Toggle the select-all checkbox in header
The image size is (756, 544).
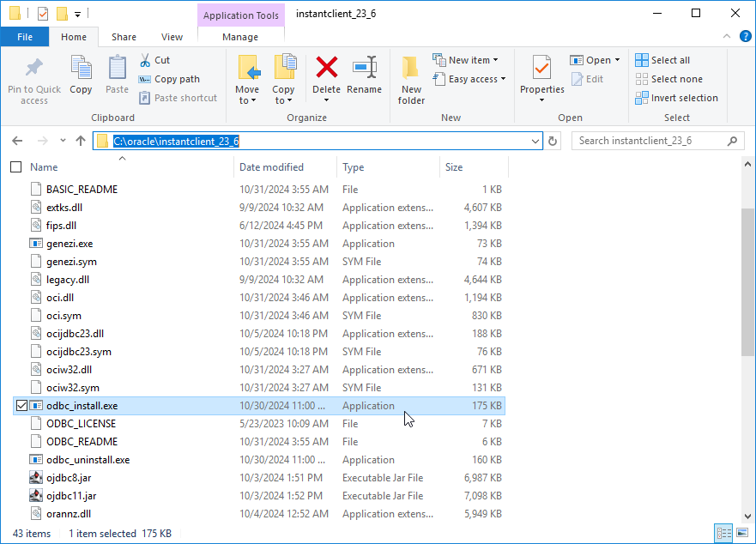click(x=15, y=167)
